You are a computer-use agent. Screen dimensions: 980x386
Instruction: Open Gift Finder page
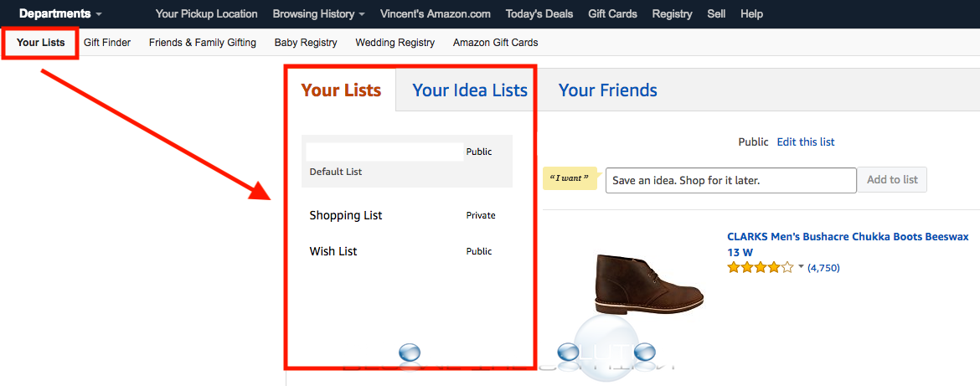[x=107, y=43]
